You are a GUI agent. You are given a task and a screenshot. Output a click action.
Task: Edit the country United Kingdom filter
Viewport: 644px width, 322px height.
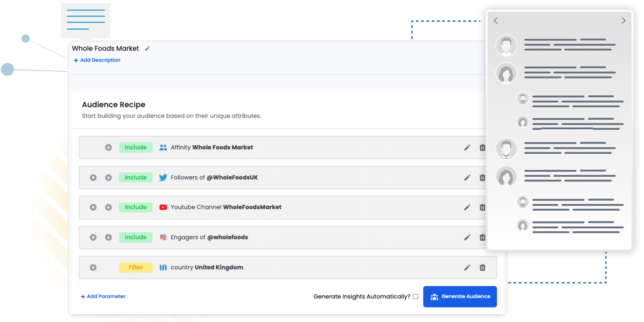click(467, 267)
